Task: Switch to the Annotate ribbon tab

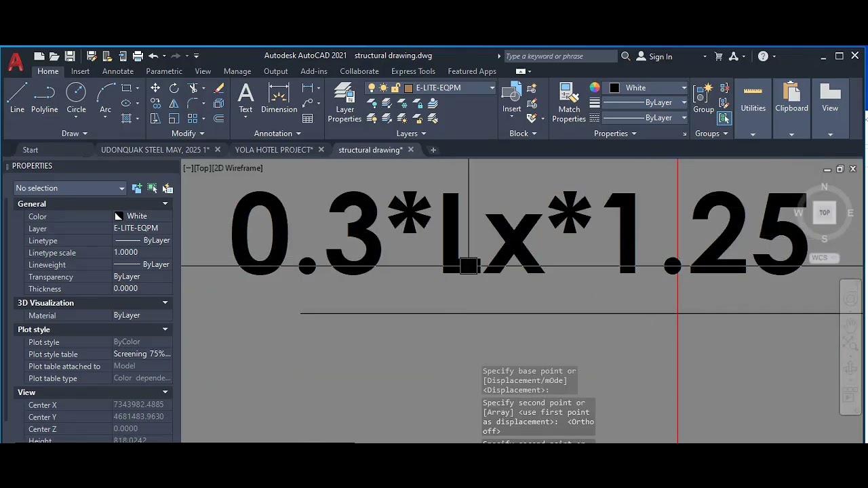Action: (x=118, y=71)
